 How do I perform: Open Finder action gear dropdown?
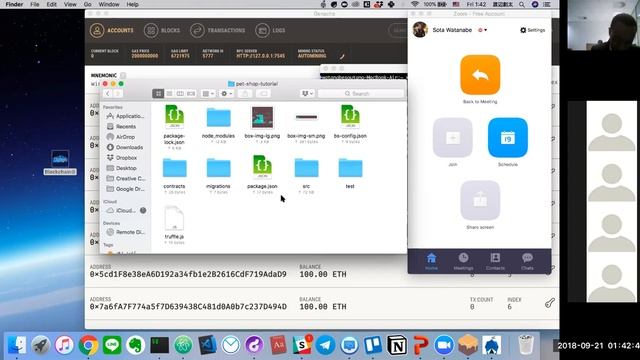[x=226, y=94]
